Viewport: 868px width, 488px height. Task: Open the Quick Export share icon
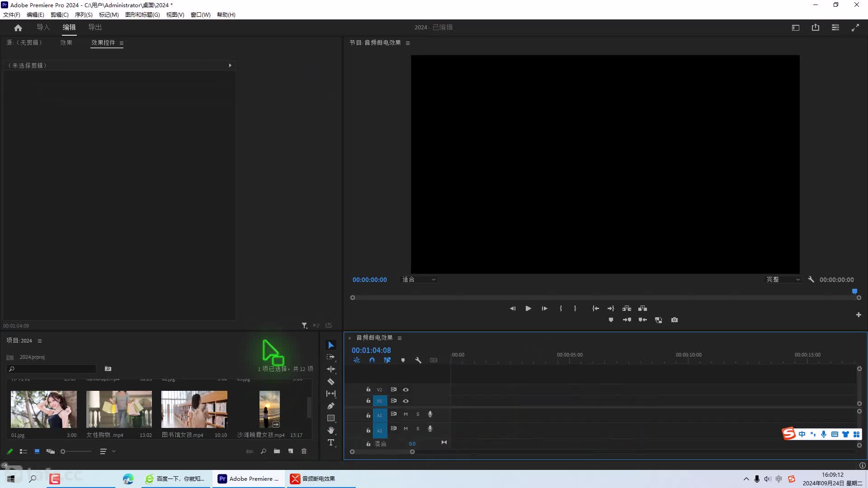(x=816, y=28)
